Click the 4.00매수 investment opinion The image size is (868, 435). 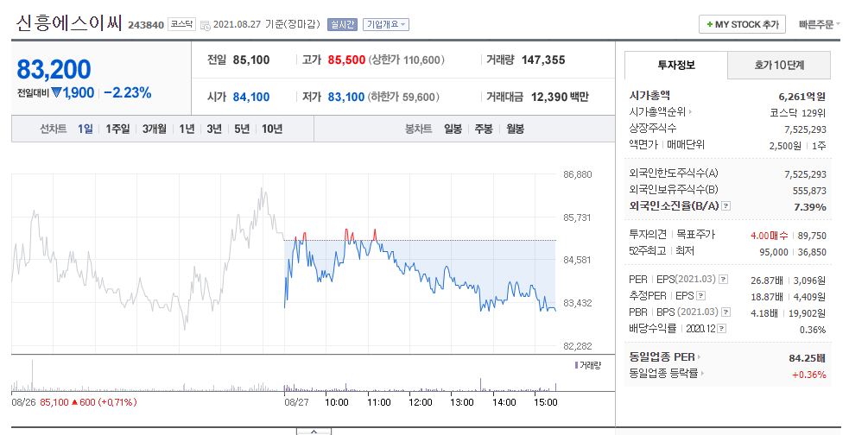769,236
